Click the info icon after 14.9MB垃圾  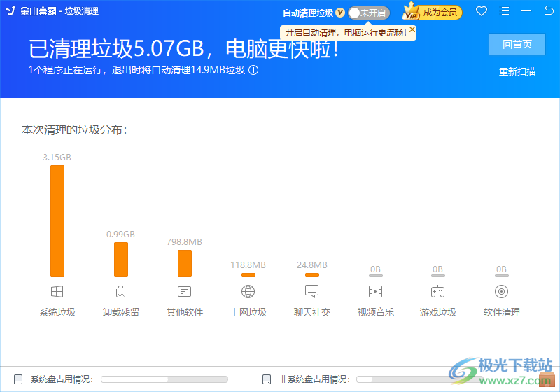[x=253, y=70]
